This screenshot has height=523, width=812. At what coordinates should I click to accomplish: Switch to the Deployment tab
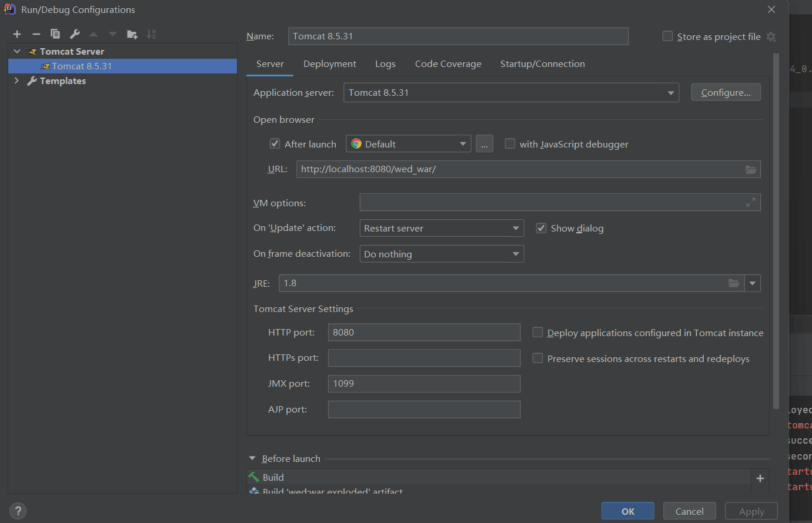(330, 64)
